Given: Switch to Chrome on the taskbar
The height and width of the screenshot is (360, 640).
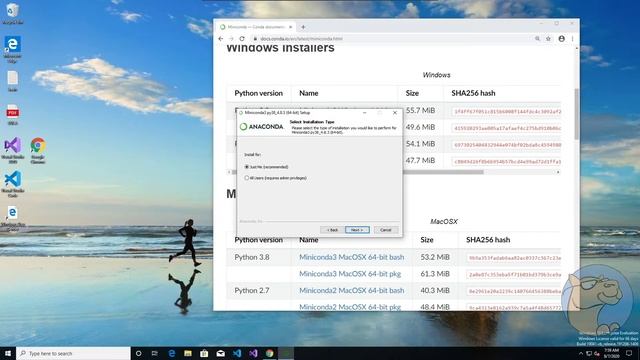Looking at the screenshot, I should [269, 353].
